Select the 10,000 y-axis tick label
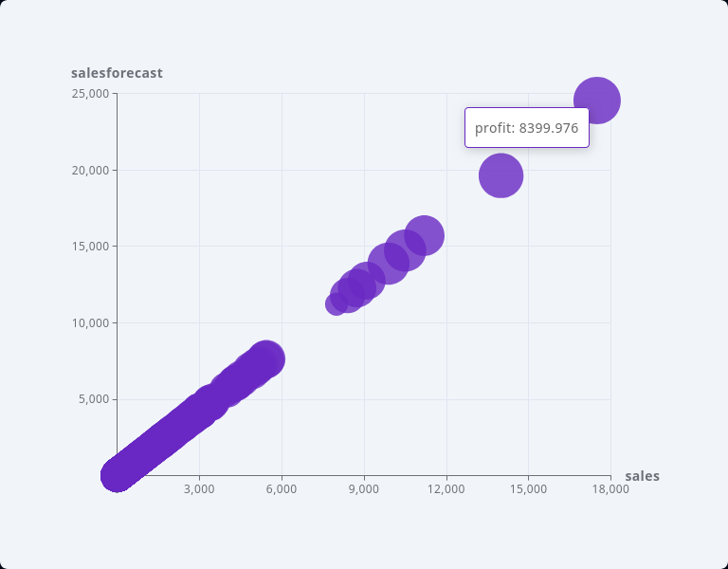Viewport: 728px width, 569px height. pyautogui.click(x=91, y=323)
